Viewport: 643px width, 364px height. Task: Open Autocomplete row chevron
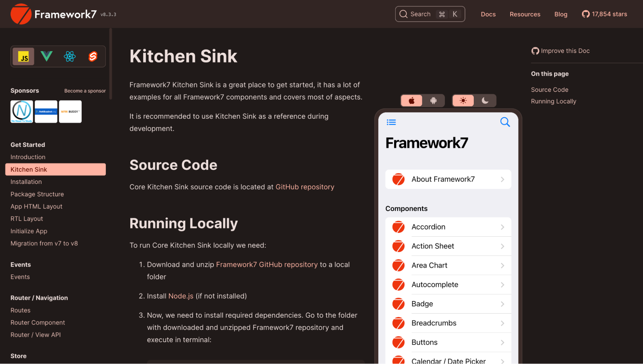pos(502,285)
